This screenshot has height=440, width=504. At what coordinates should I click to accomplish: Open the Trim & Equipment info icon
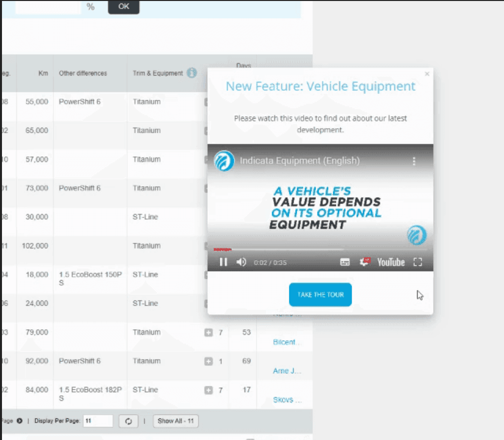192,73
